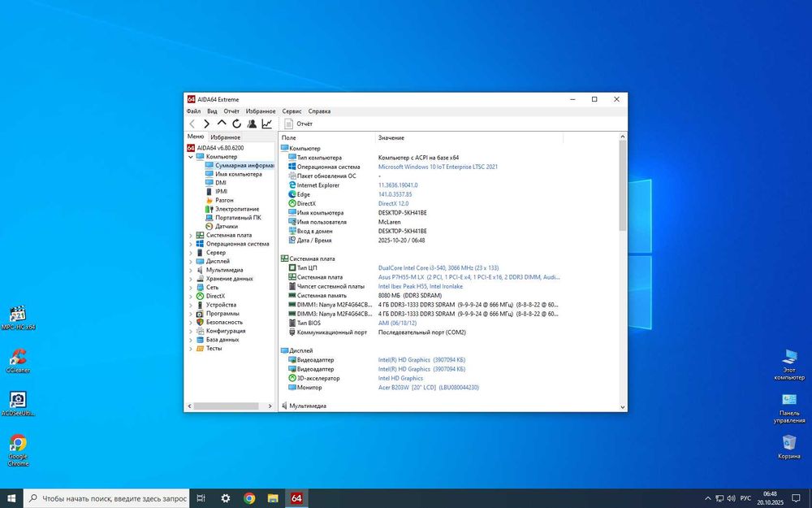Select the Программы tree item
Viewport: 812px width, 508px height.
tap(222, 314)
